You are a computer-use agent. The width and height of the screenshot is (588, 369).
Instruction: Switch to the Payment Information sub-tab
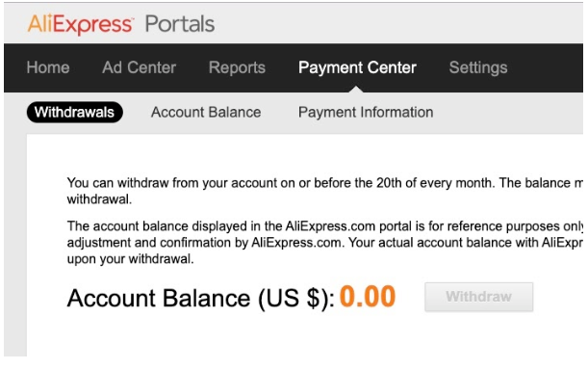[x=366, y=112]
